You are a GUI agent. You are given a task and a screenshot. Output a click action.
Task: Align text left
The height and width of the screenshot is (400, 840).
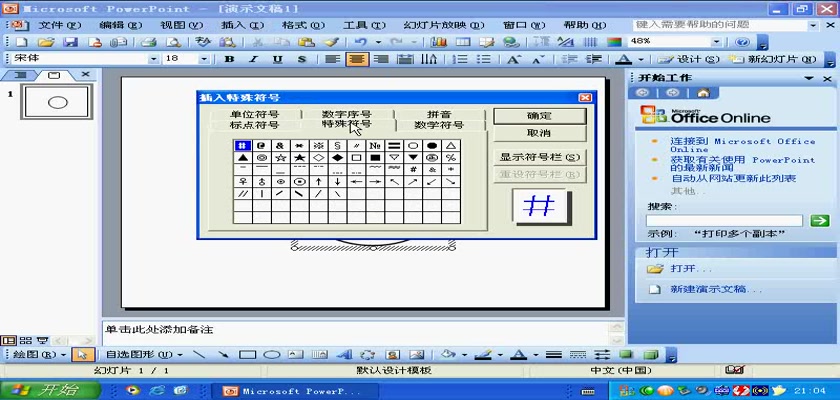click(332, 59)
